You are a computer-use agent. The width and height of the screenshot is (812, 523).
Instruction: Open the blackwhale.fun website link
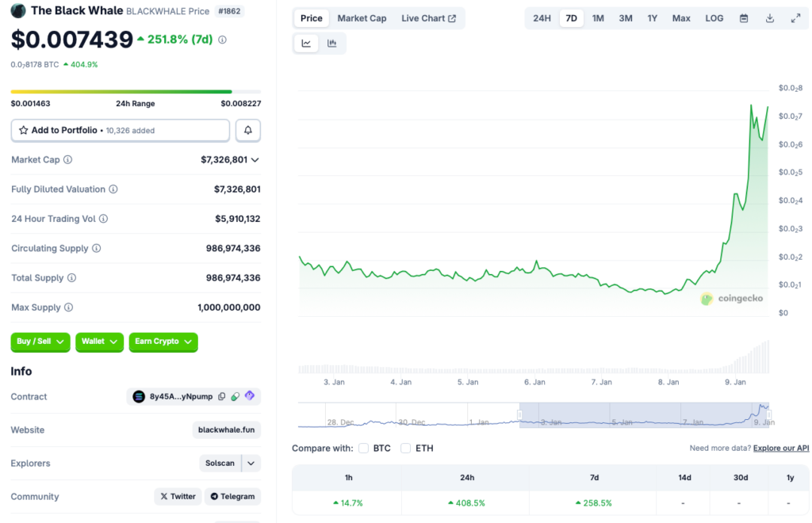point(227,429)
